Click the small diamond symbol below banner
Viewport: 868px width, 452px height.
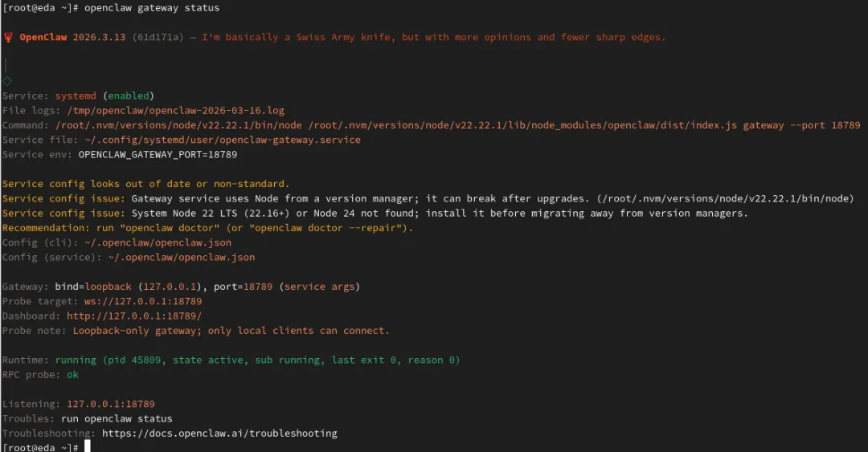coord(7,81)
